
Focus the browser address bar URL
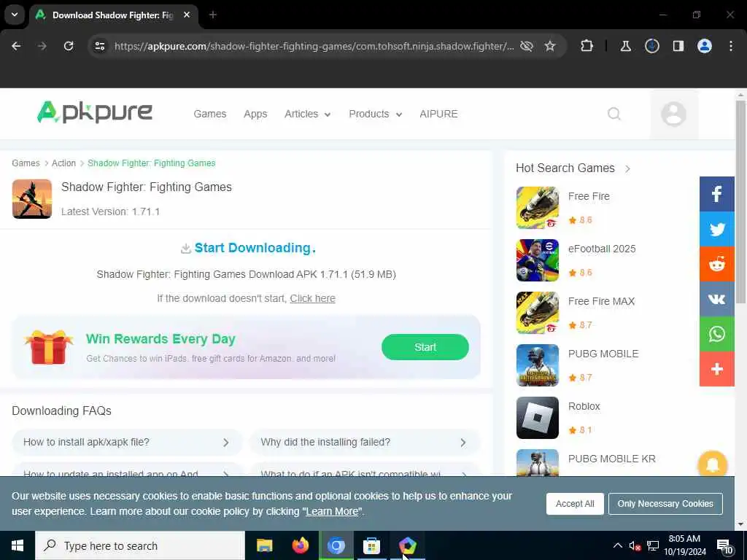click(x=314, y=46)
